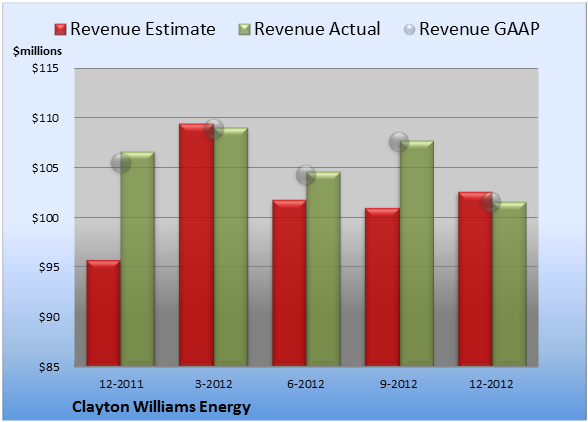588x422 pixels.
Task: Click the GAAP marker for 9-2012
Action: [399, 142]
